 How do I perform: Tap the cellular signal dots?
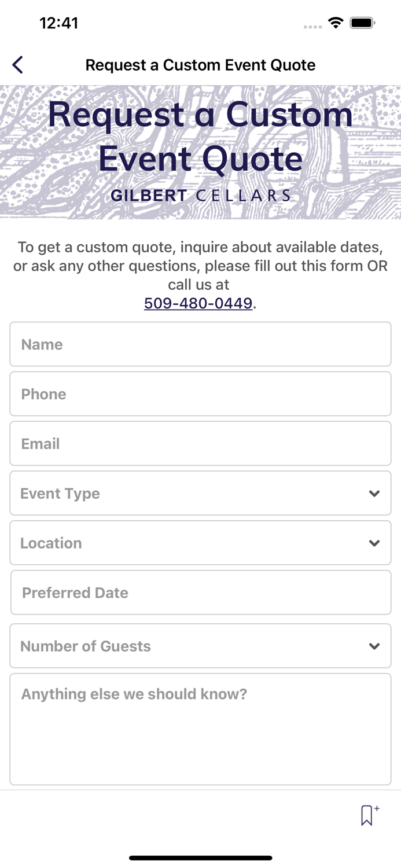[312, 27]
